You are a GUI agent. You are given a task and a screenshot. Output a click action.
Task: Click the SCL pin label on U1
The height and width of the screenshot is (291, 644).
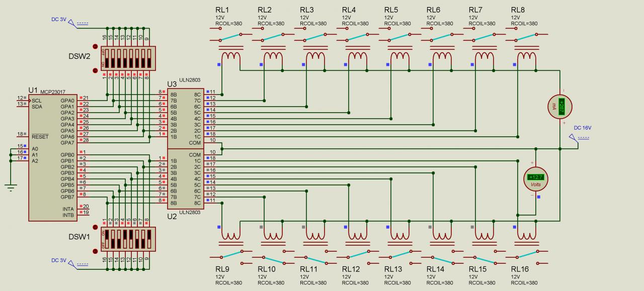[37, 101]
